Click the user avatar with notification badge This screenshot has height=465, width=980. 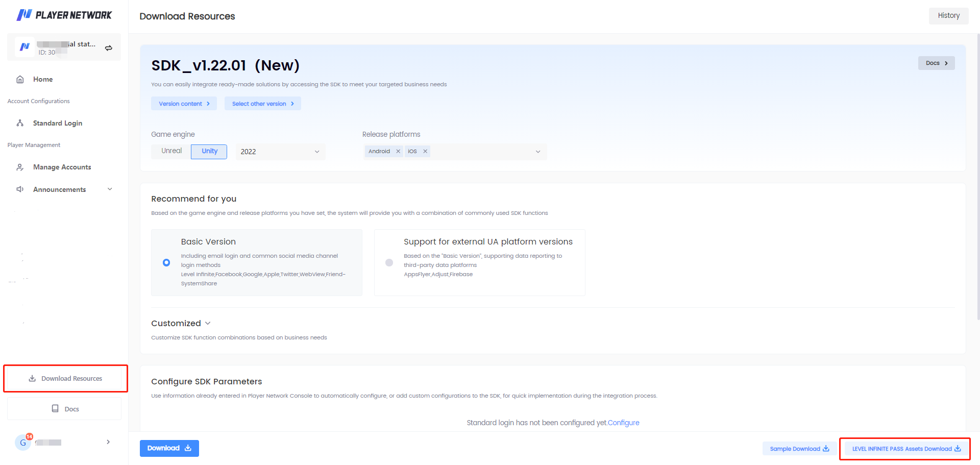23,443
